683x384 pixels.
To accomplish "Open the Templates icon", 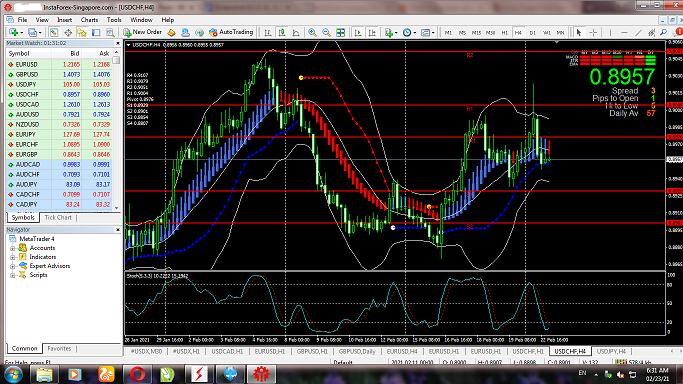I will pyautogui.click(x=425, y=32).
